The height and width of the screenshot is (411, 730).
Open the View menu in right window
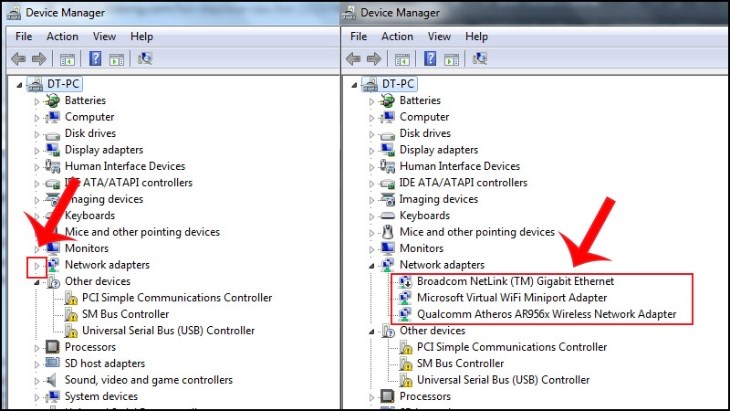tap(439, 36)
